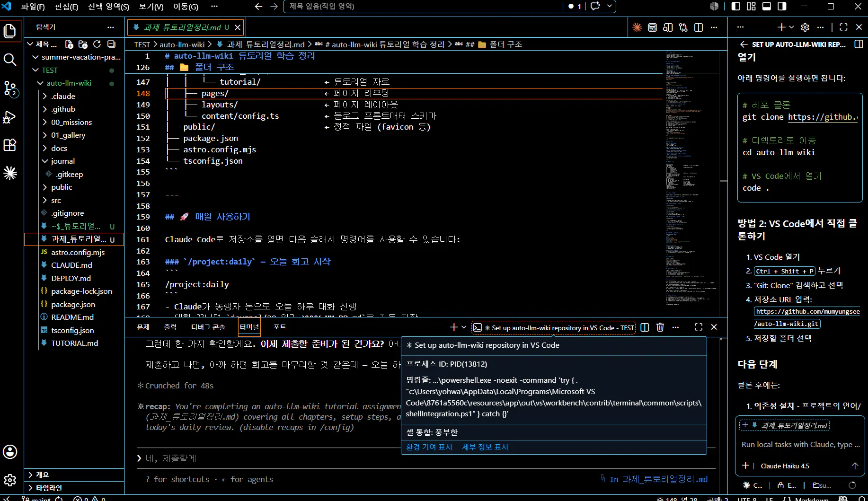Screen dimensions: 868x501
Task: Open the Run and Debug view
Action: [10, 117]
